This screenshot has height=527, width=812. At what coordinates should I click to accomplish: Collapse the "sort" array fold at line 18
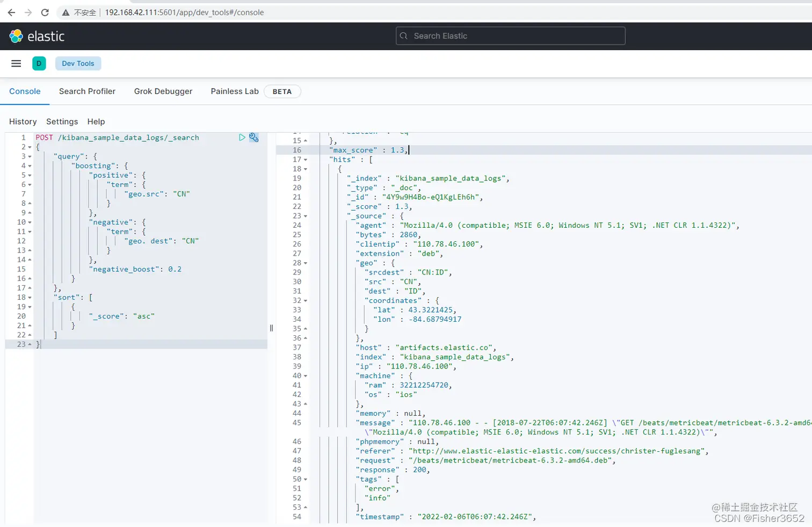(30, 298)
